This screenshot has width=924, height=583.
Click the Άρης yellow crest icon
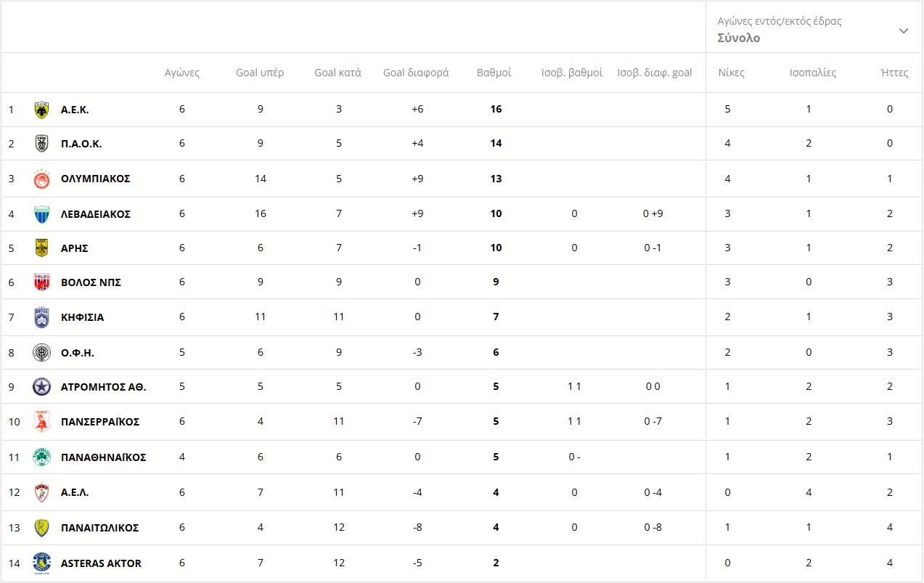(x=42, y=248)
